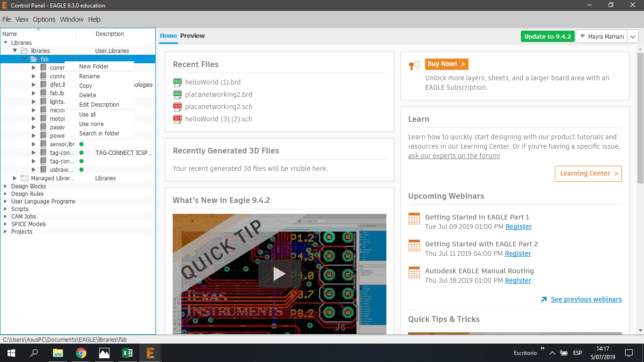Expand the CAM Jobs node
644x362 pixels.
[x=6, y=216]
